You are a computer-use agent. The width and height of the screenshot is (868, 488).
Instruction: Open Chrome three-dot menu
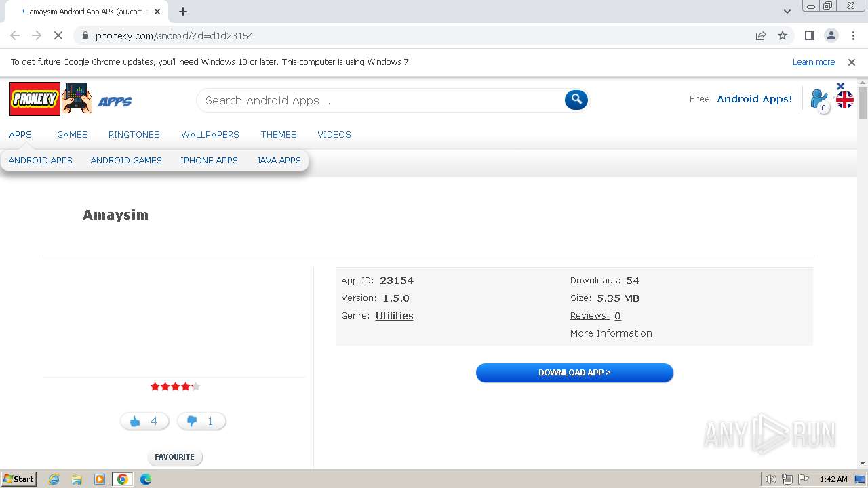click(852, 35)
